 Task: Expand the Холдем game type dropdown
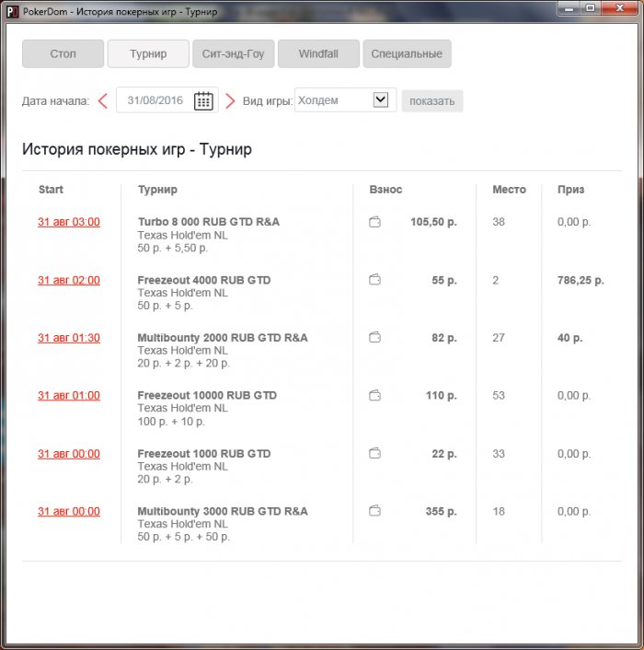pyautogui.click(x=381, y=100)
